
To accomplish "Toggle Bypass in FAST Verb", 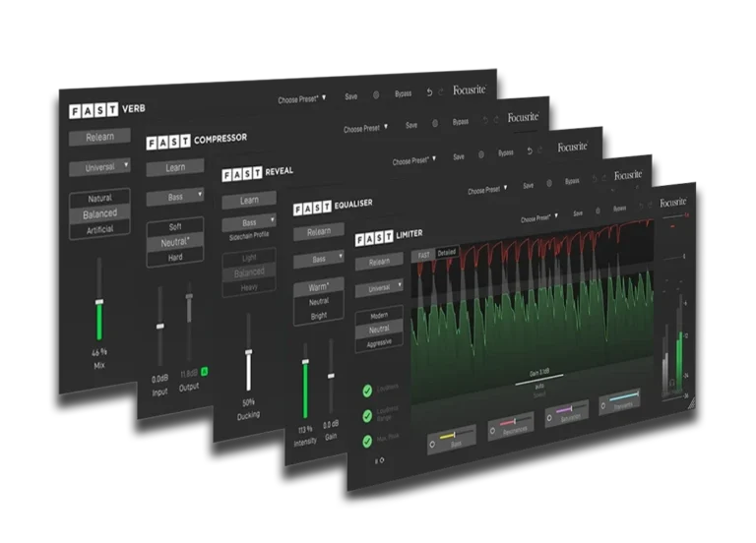I will [x=403, y=94].
